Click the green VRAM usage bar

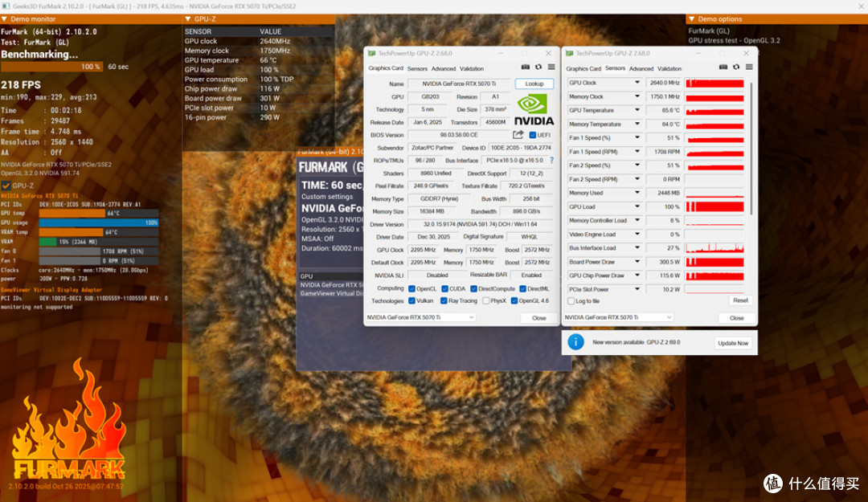point(47,241)
